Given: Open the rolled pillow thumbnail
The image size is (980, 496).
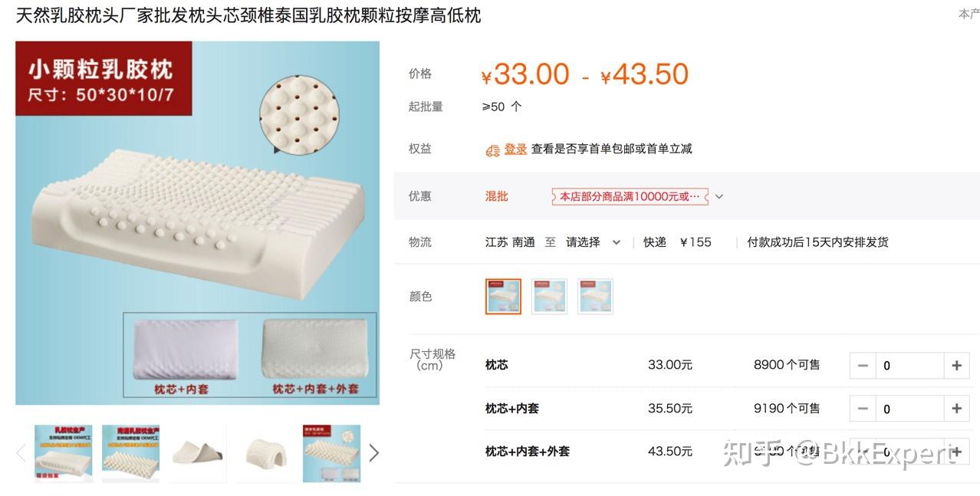Looking at the screenshot, I should click(198, 453).
